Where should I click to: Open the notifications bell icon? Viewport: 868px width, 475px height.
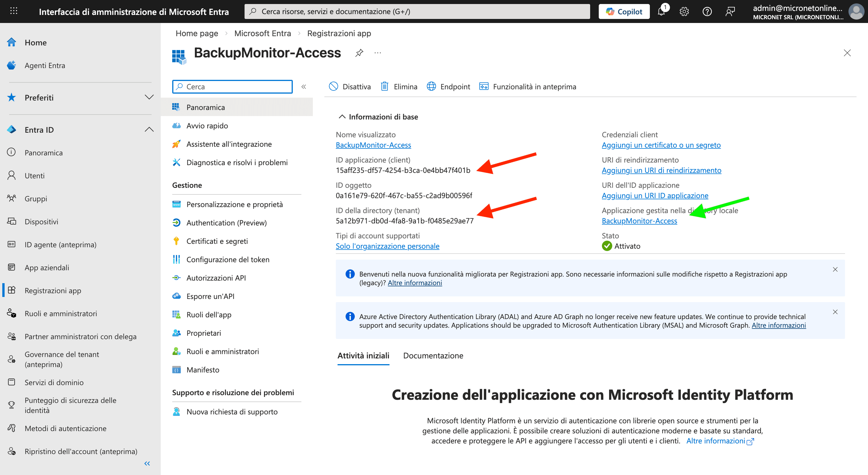point(661,11)
